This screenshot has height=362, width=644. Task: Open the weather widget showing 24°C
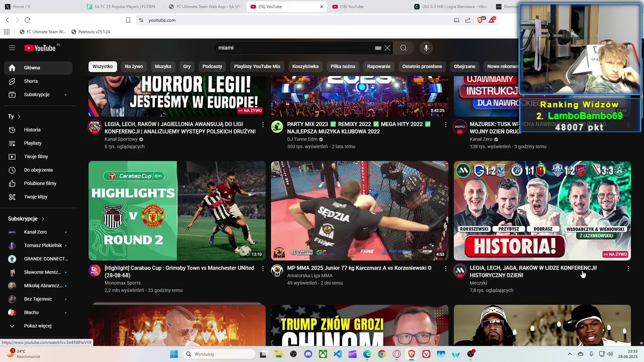(x=23, y=353)
